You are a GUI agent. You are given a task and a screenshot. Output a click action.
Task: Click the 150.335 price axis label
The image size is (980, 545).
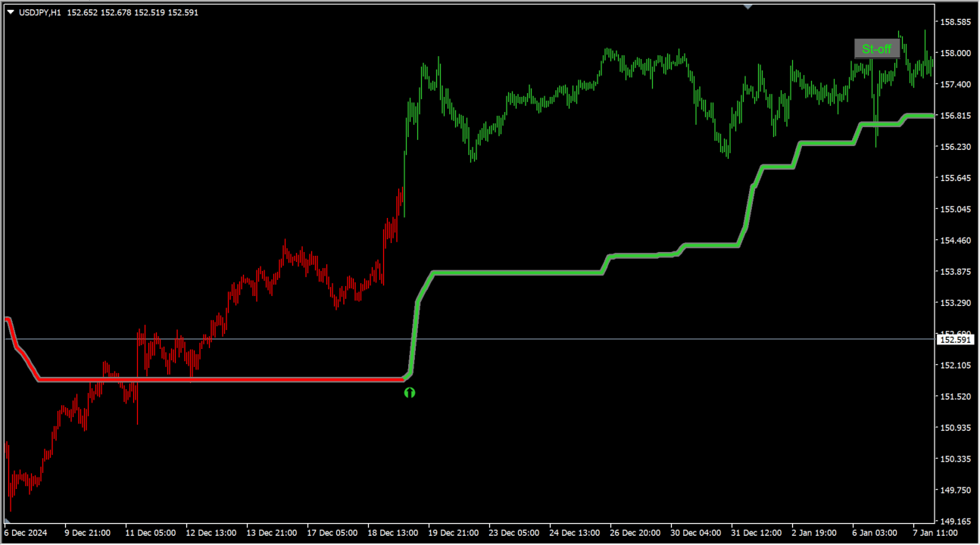coord(955,459)
